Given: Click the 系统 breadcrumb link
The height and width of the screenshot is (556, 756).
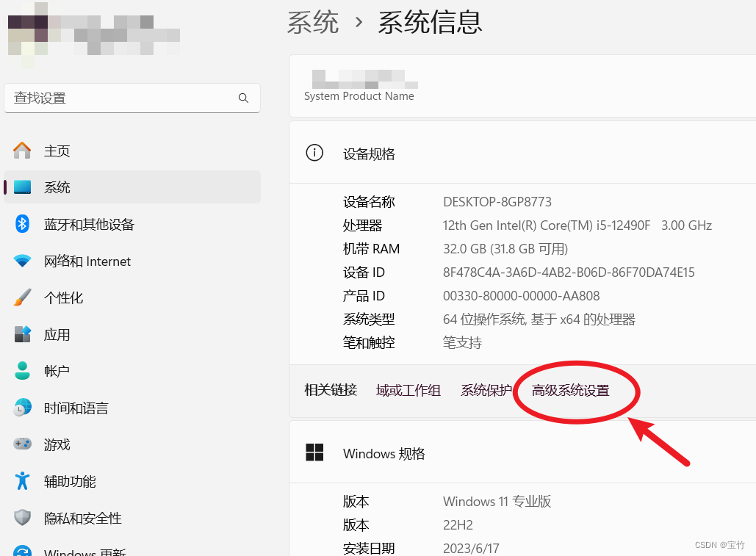Looking at the screenshot, I should click(x=313, y=22).
